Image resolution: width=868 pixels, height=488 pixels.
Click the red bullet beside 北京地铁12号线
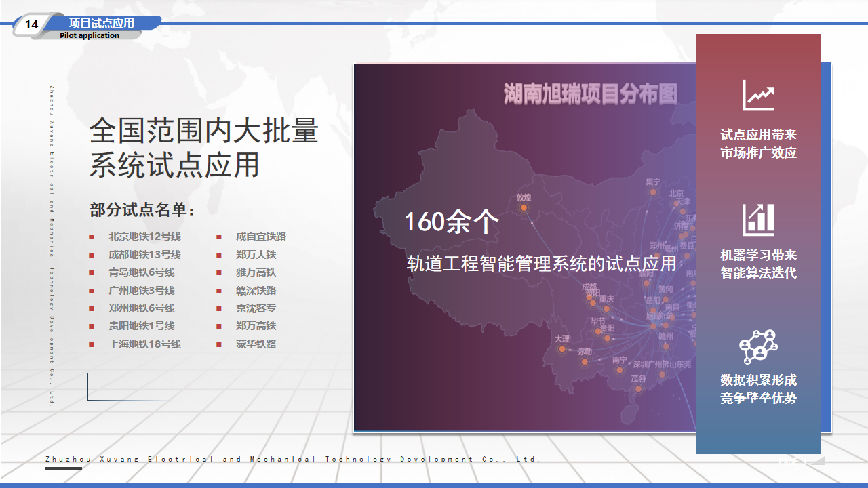91,237
